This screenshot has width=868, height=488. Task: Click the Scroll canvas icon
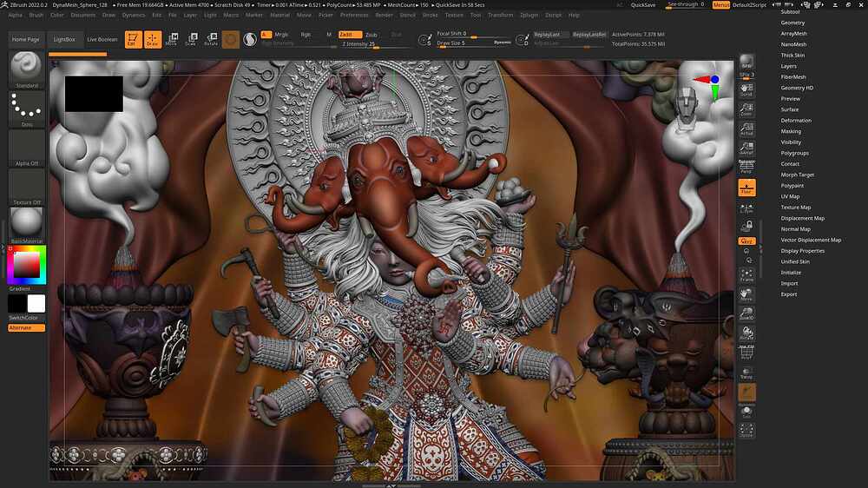coord(746,90)
